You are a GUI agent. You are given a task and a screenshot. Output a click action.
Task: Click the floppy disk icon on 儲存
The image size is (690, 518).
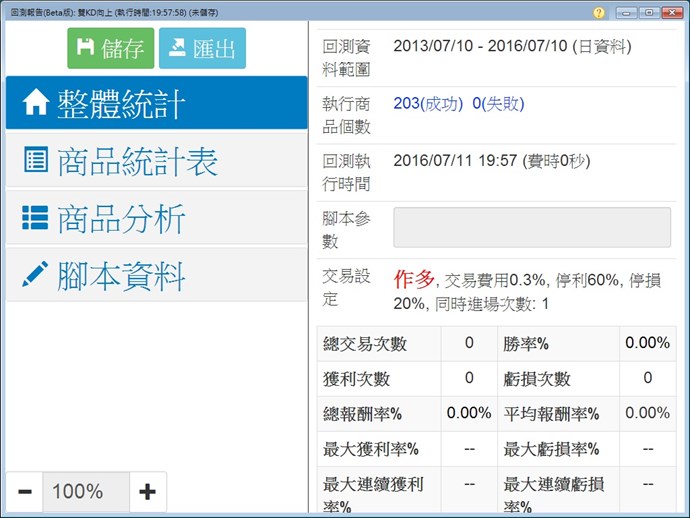coord(86,48)
